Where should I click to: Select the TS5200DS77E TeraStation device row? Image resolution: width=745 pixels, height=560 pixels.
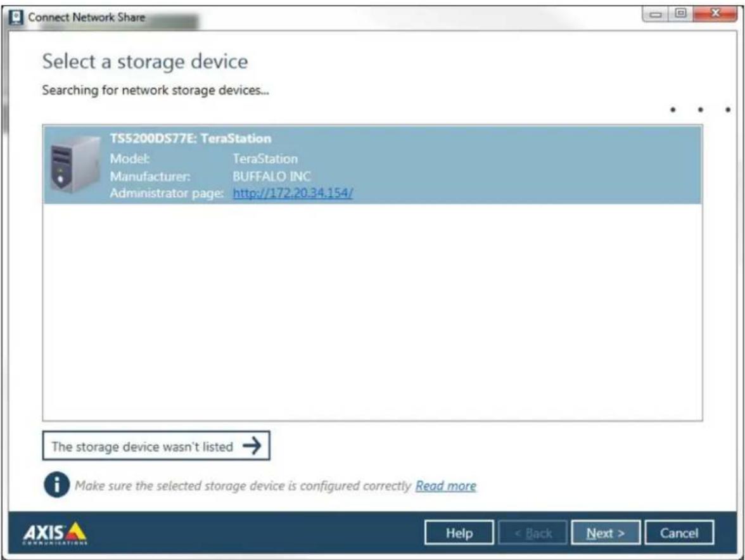(x=372, y=165)
